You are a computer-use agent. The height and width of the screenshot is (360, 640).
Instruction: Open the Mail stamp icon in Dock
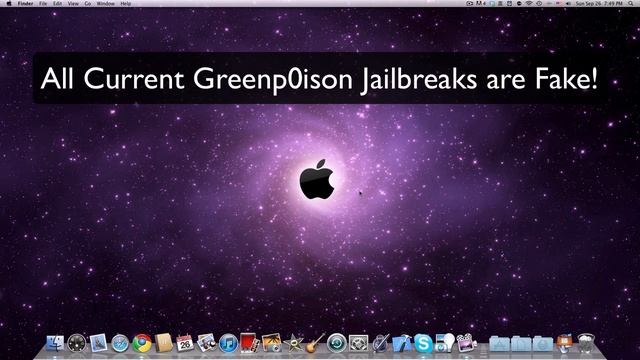[x=98, y=343]
